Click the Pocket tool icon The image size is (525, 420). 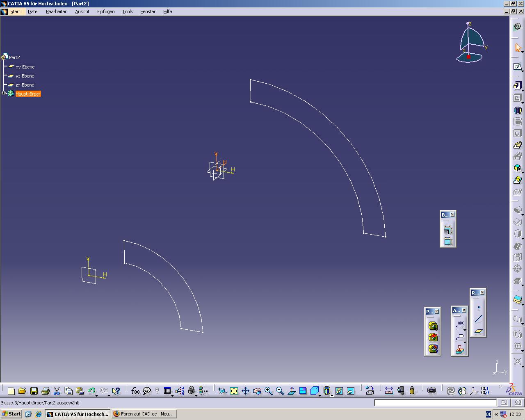518,98
